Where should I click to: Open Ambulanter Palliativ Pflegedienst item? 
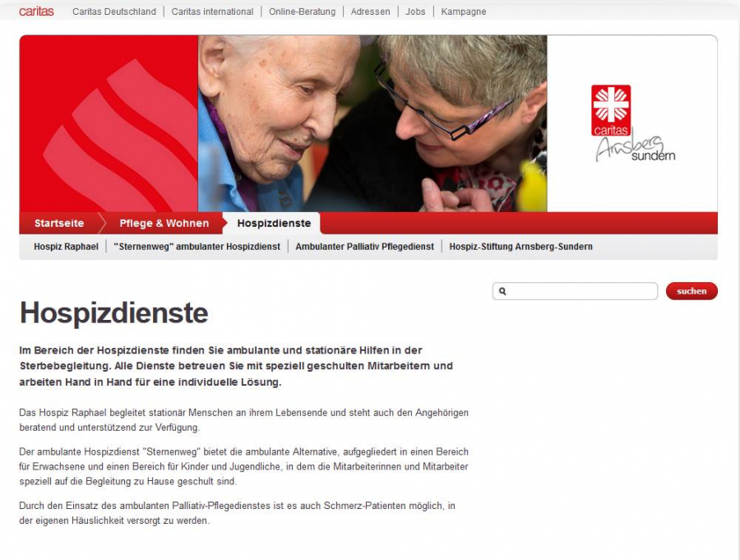click(x=364, y=247)
